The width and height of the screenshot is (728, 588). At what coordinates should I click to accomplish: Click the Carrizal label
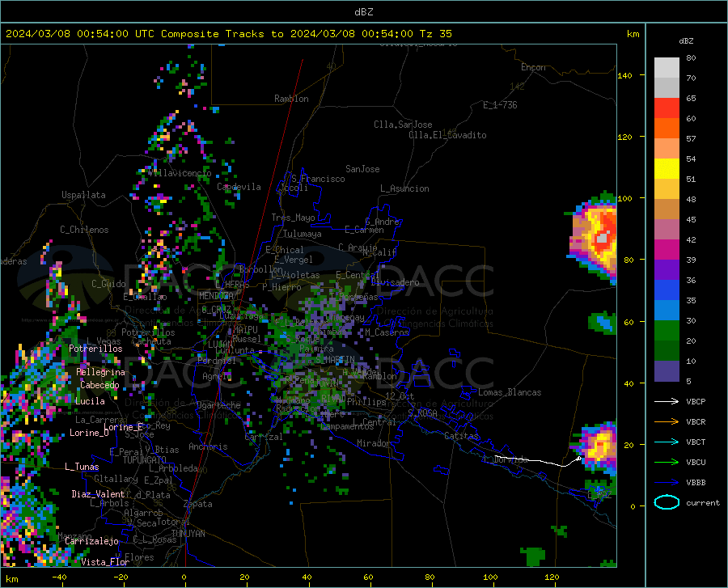263,437
